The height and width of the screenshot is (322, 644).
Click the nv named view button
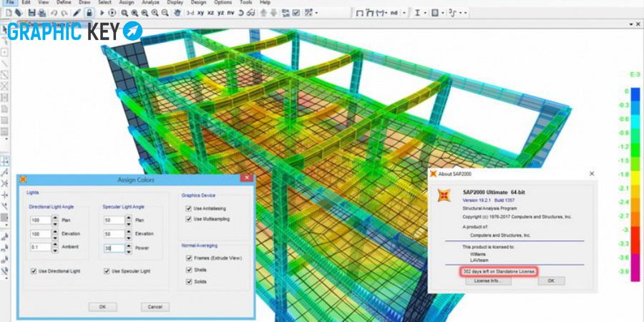(x=231, y=13)
